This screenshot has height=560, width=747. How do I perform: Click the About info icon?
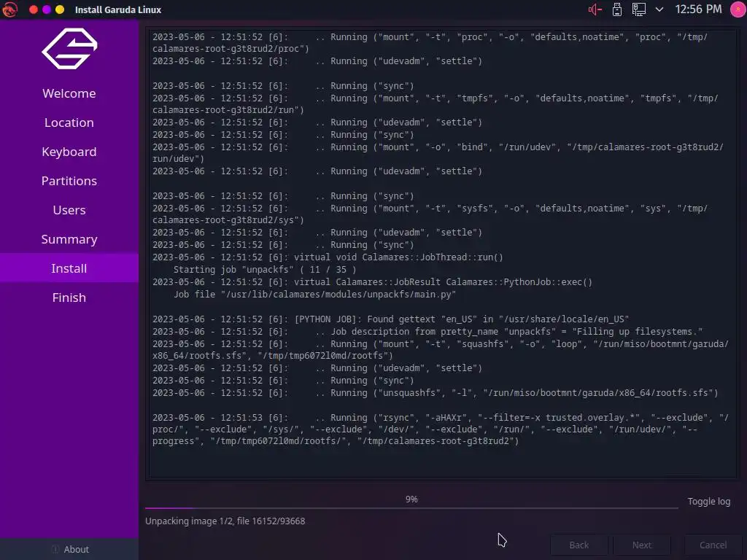55,549
